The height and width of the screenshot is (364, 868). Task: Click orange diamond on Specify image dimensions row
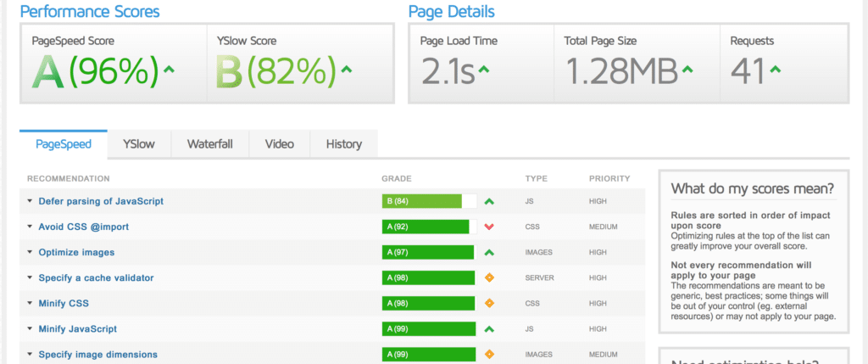(489, 355)
